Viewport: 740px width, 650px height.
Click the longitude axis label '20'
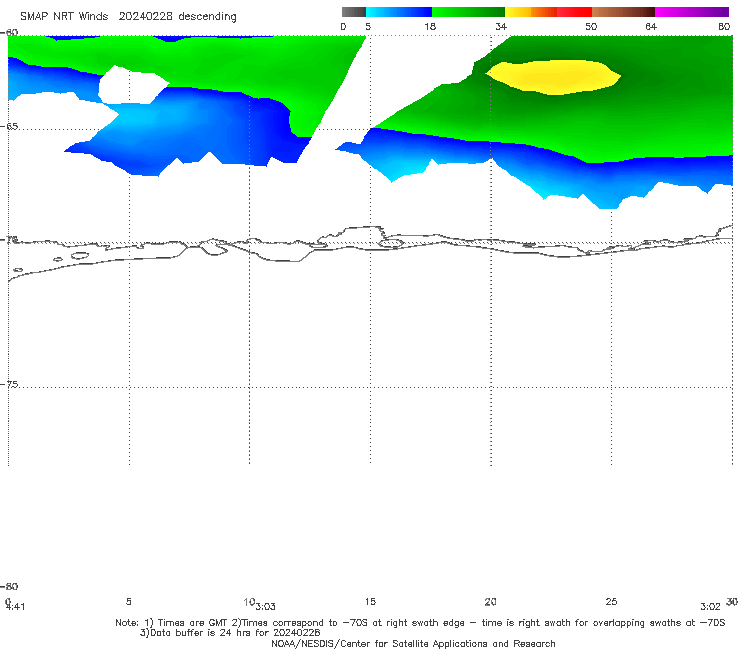490,601
